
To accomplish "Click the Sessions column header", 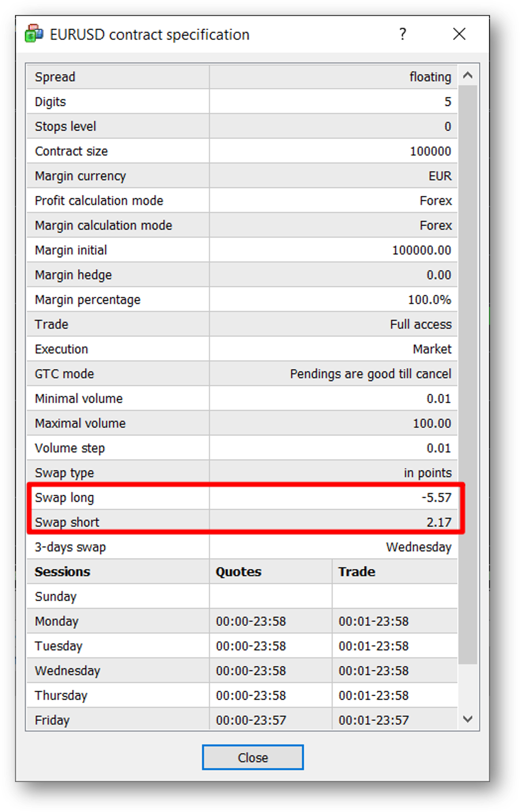I will point(62,572).
